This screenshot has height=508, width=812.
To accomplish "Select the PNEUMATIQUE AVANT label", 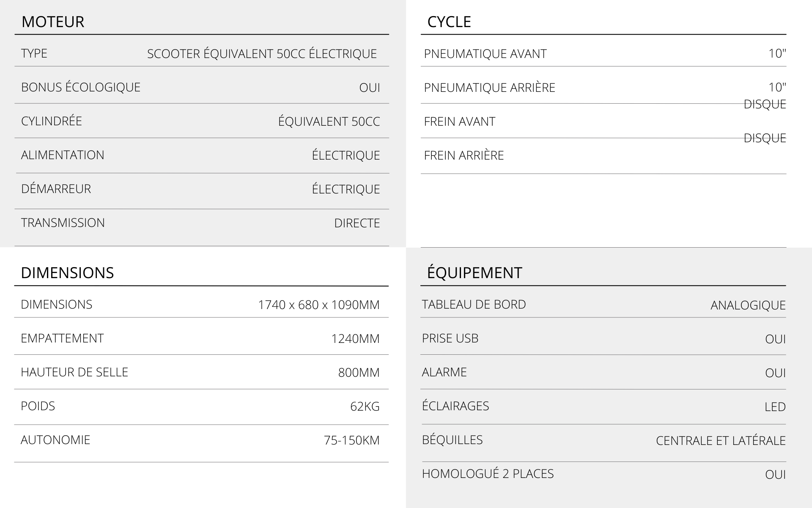I will pos(485,54).
